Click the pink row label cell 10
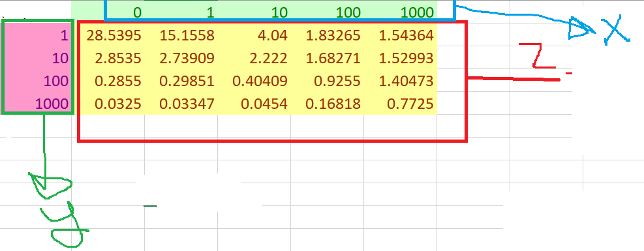 (38, 58)
